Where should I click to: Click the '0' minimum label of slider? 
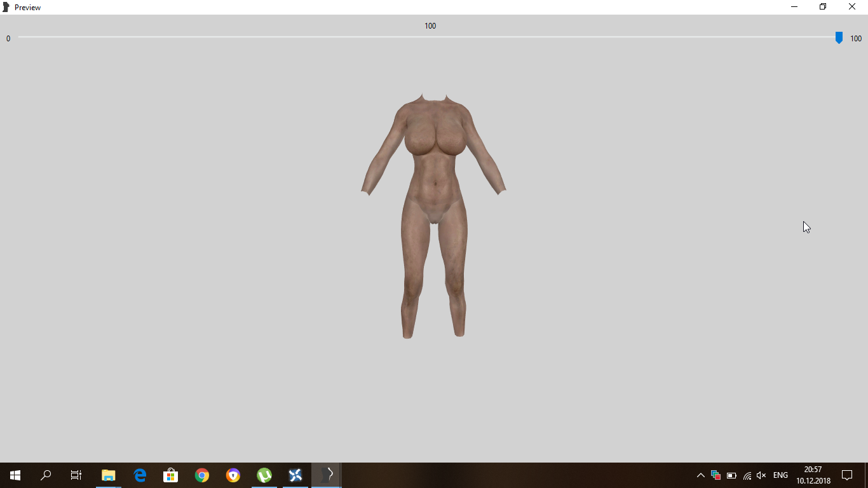click(x=8, y=39)
